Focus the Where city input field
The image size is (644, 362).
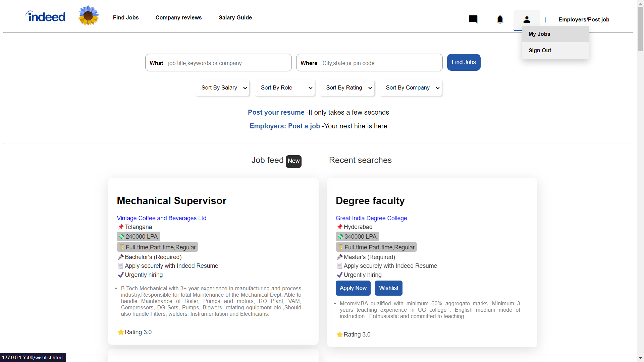point(369,63)
